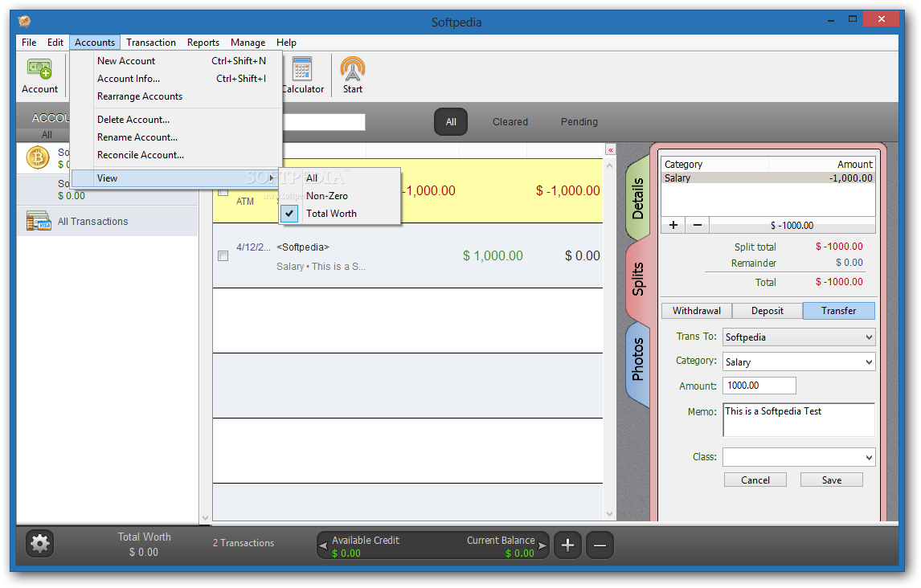
Task: Click the Total Worth summary
Action: (144, 545)
